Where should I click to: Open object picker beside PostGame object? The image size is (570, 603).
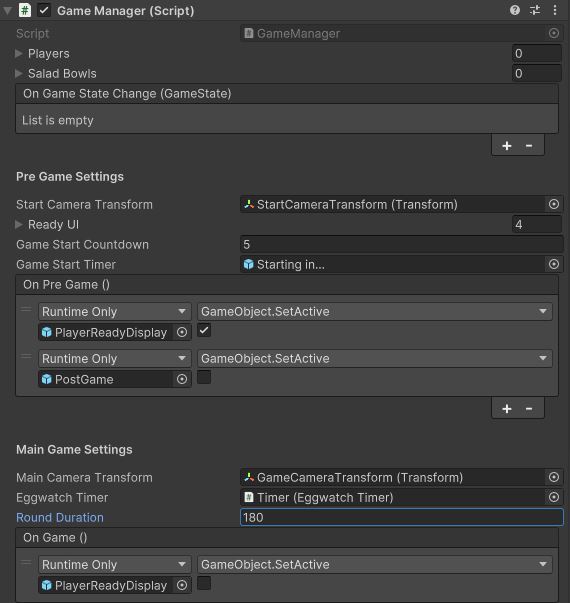click(x=182, y=379)
